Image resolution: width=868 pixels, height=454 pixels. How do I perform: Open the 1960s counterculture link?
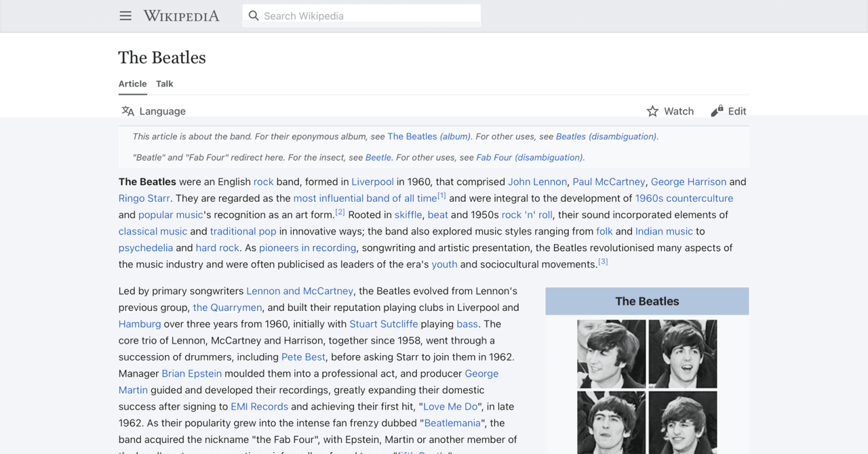coord(684,199)
